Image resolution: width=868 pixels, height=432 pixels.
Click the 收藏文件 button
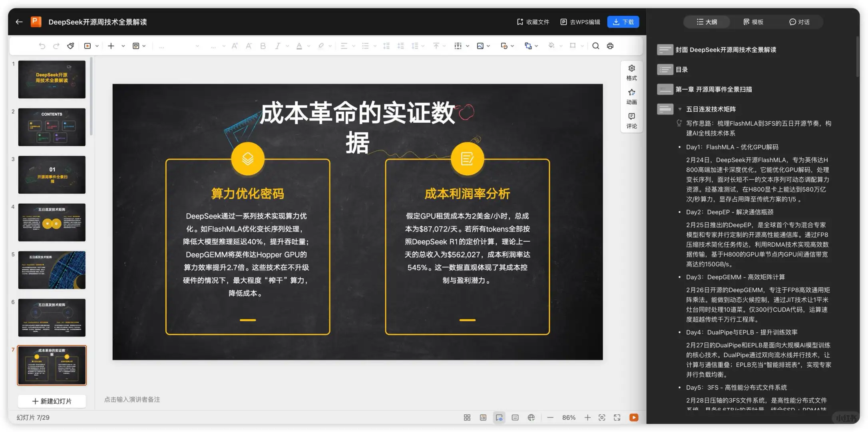tap(533, 22)
